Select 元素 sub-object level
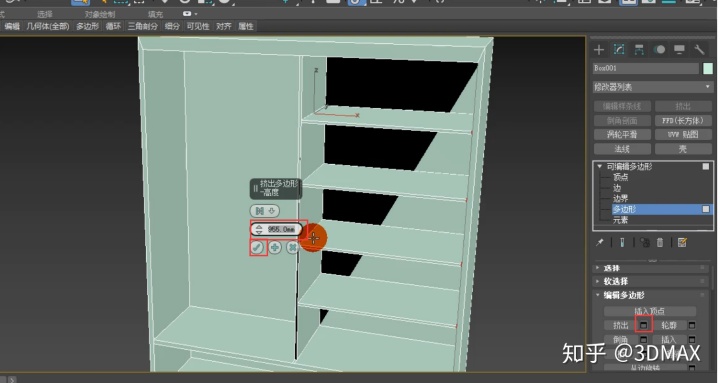This screenshot has width=720, height=383. tap(620, 220)
